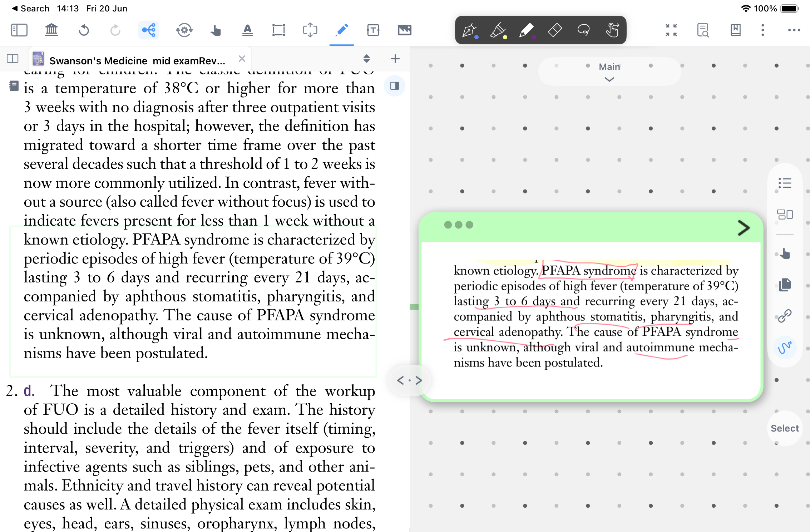810x532 pixels.
Task: Open the library building icon
Action: [x=51, y=30]
